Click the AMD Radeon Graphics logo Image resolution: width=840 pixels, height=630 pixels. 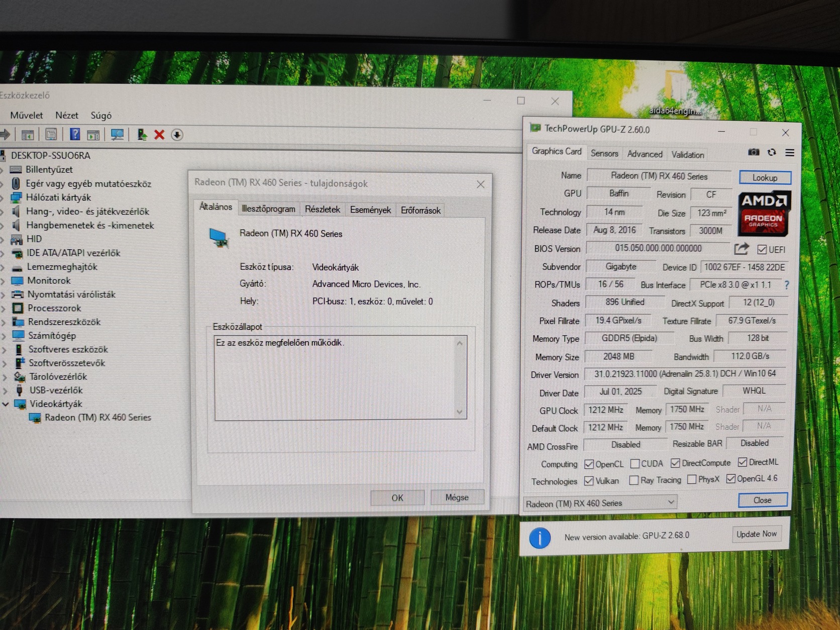pyautogui.click(x=764, y=214)
